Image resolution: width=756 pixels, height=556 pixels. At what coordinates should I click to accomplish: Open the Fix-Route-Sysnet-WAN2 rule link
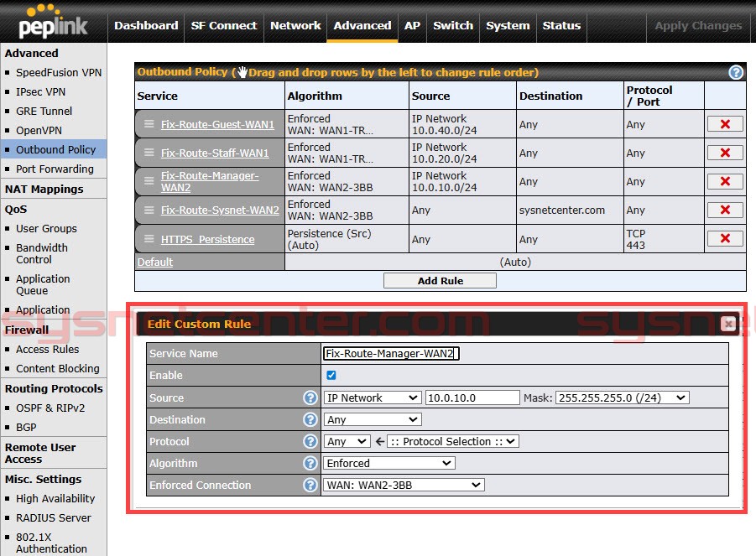(x=220, y=210)
